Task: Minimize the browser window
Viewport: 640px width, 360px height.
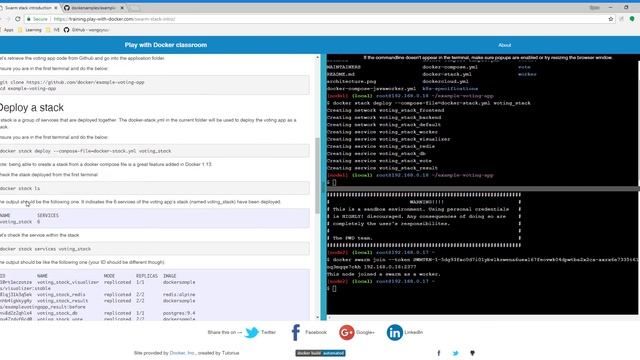Action: [611, 7]
